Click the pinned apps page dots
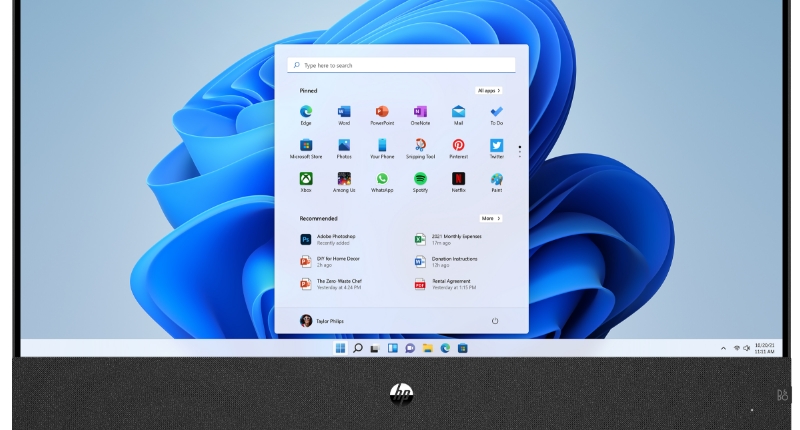 coord(519,151)
